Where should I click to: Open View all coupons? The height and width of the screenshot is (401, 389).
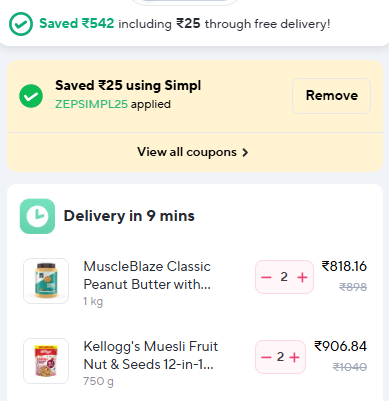[193, 152]
